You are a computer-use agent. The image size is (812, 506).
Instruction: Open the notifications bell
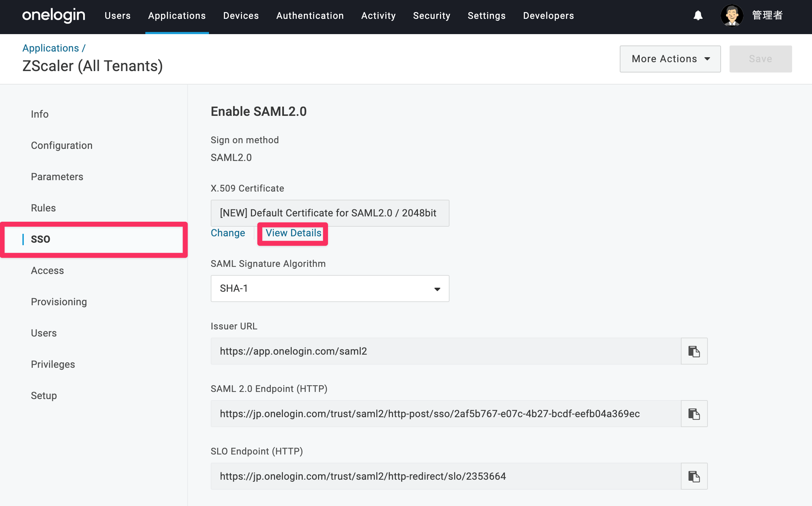[x=698, y=16]
